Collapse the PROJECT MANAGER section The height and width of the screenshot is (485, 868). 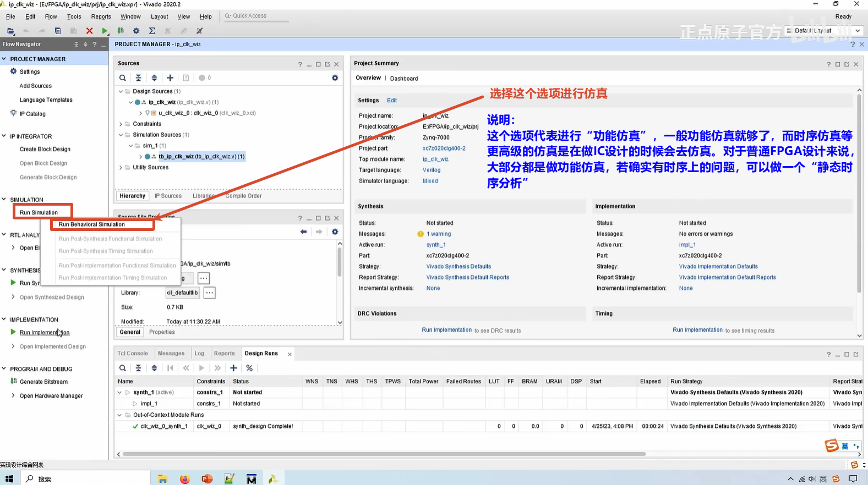(x=4, y=59)
